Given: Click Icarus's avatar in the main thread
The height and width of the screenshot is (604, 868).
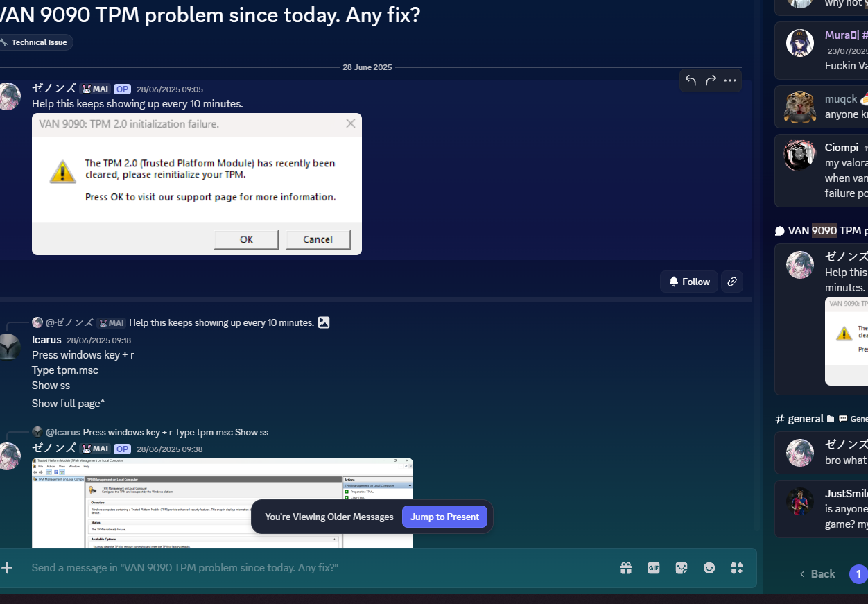Looking at the screenshot, I should pos(8,347).
